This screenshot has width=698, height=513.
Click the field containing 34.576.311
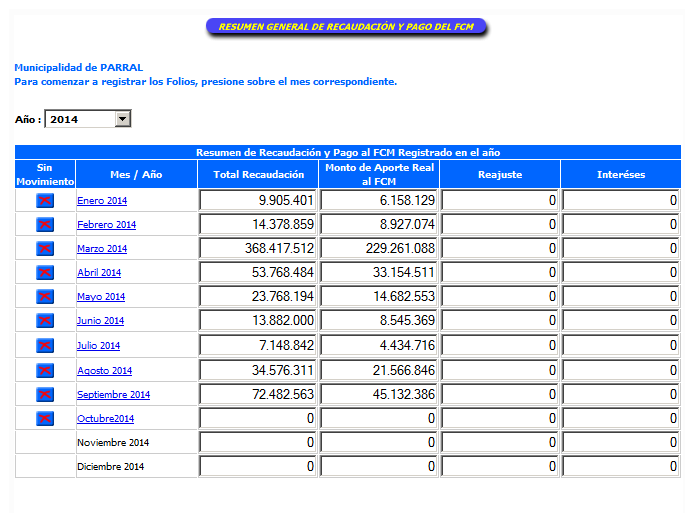(258, 370)
